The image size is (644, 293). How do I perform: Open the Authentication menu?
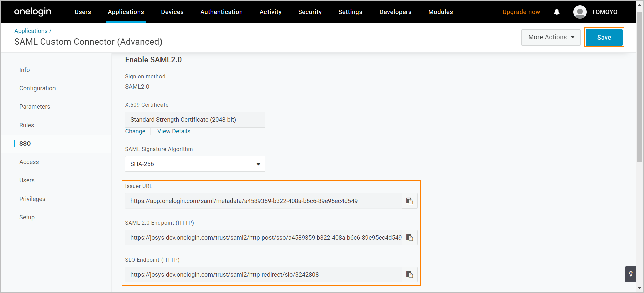tap(222, 12)
